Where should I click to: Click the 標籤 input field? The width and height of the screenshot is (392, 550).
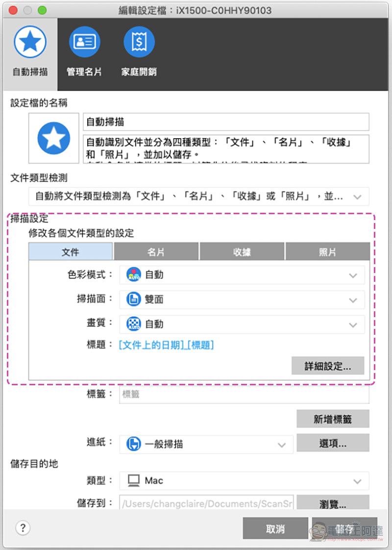[244, 394]
